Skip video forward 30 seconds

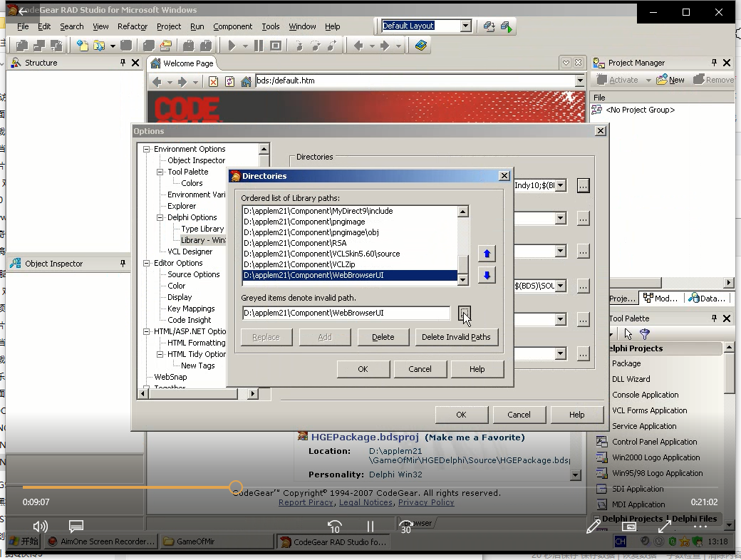[406, 526]
